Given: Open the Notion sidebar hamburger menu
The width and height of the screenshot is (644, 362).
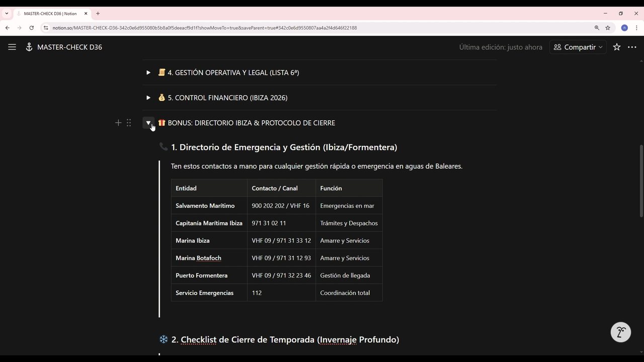Looking at the screenshot, I should pyautogui.click(x=12, y=47).
